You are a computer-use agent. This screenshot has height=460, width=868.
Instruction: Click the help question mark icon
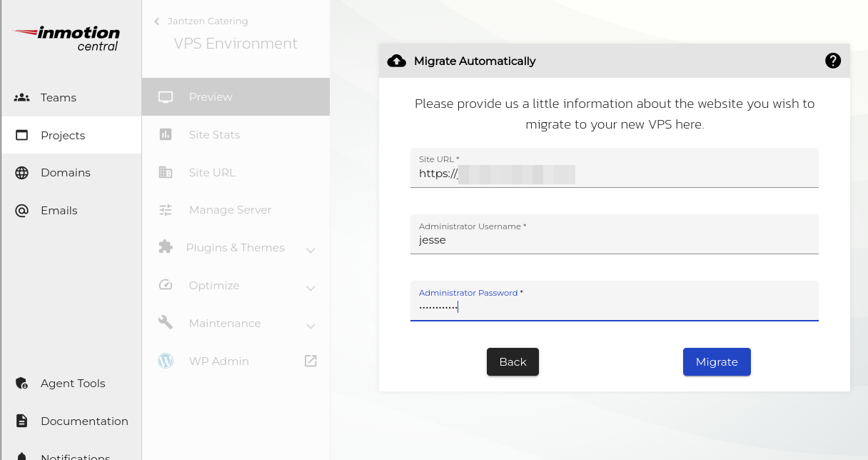(x=832, y=61)
